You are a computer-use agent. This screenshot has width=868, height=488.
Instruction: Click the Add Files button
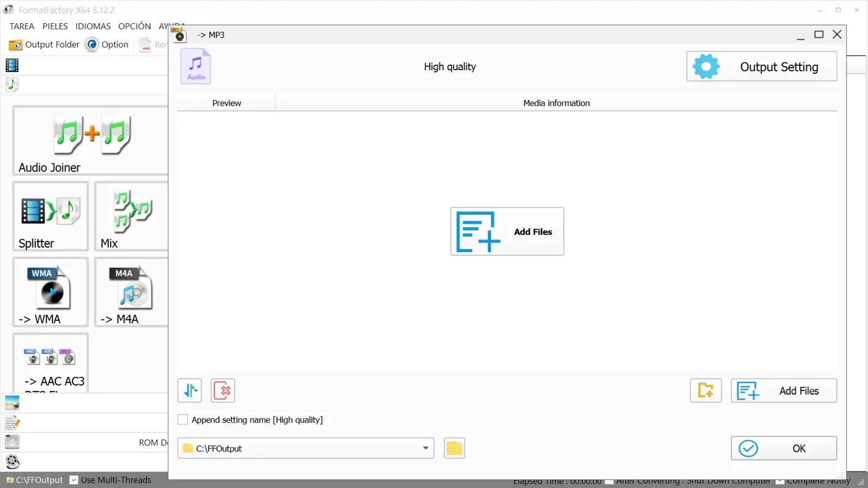pos(507,231)
